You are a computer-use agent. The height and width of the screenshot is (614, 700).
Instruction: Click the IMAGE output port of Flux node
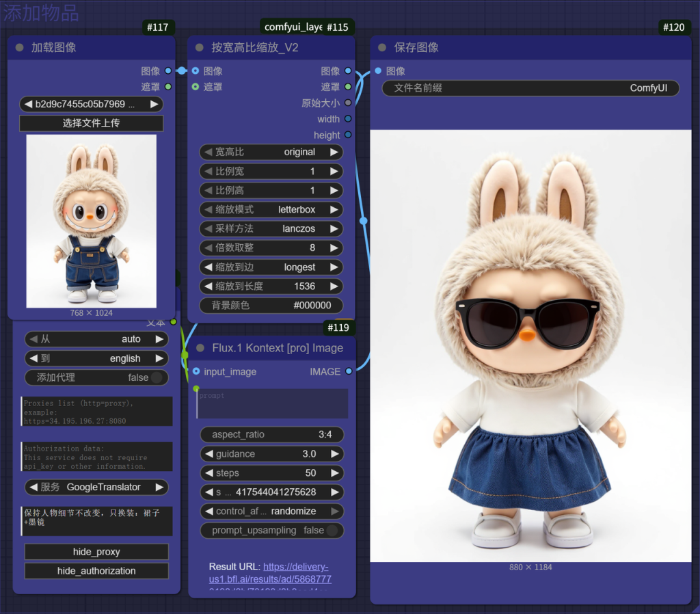pyautogui.click(x=349, y=371)
